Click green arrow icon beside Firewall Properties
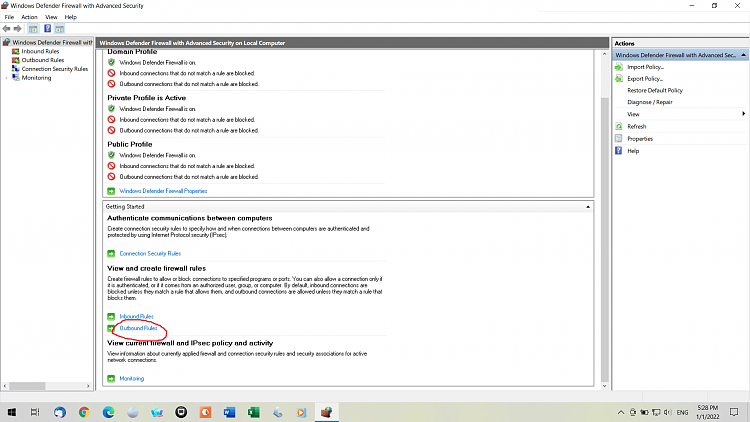Image resolution: width=750 pixels, height=422 pixels. [111, 191]
